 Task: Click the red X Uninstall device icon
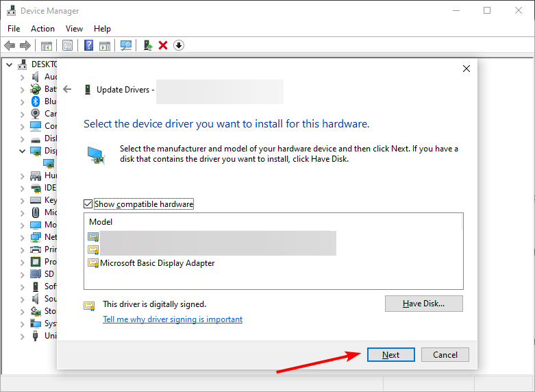(163, 45)
